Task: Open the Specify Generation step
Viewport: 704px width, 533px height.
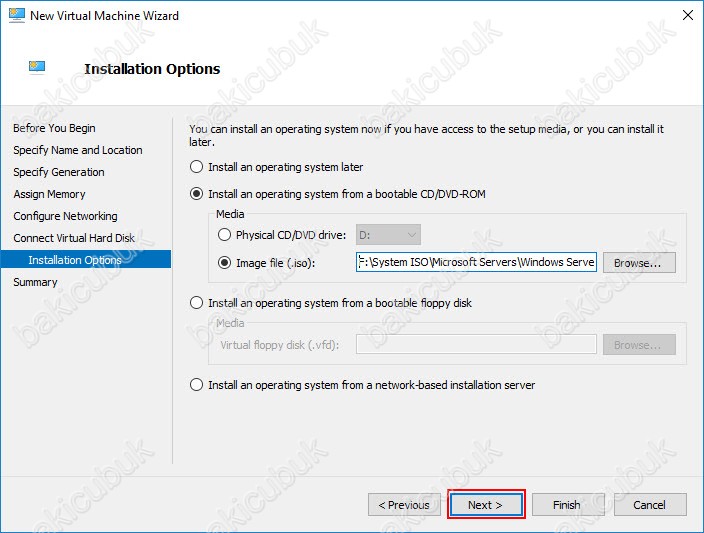Action: pyautogui.click(x=59, y=172)
